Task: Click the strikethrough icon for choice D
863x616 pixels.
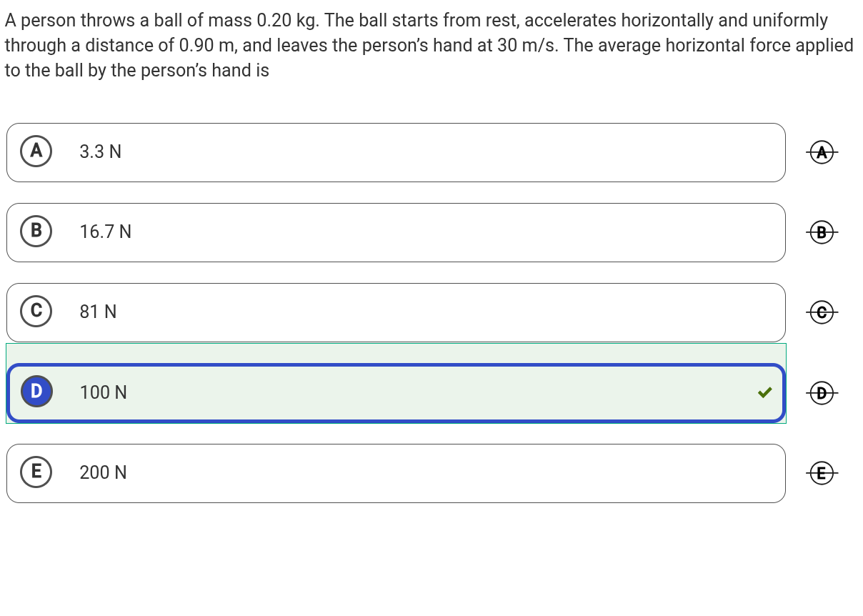Action: click(x=822, y=392)
